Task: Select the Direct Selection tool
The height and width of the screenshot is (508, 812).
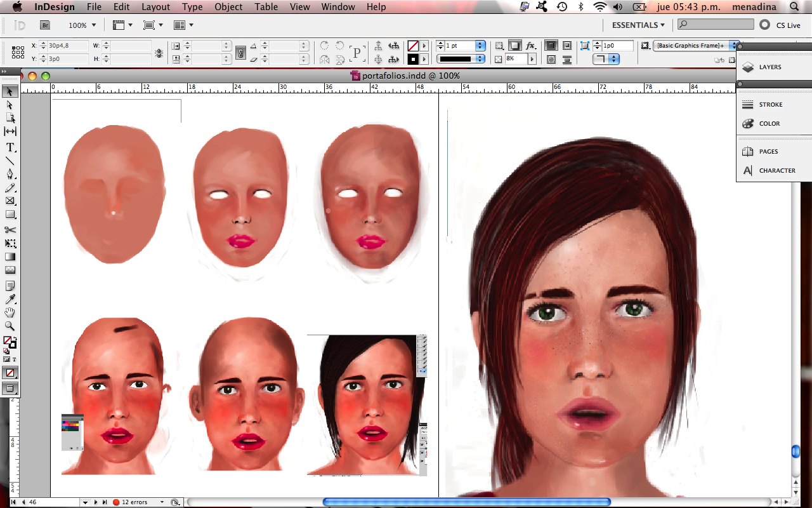Action: [x=10, y=104]
